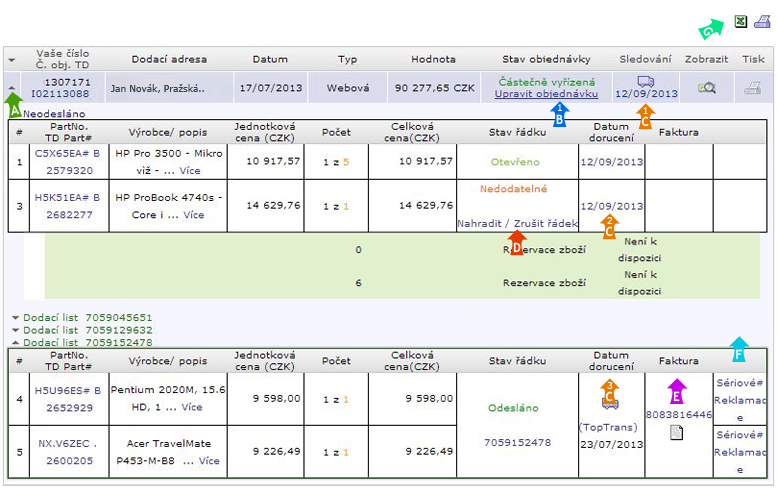Click Jan Novák, Pražská address cell

click(169, 88)
